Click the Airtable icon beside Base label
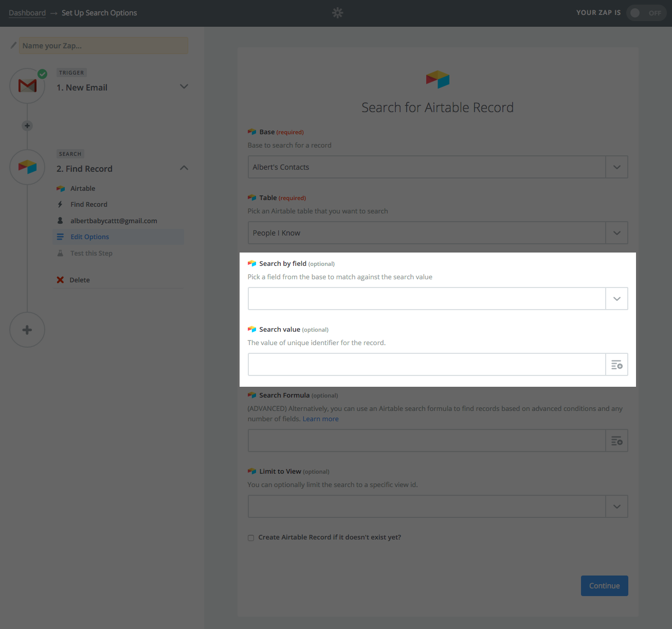 pos(252,132)
